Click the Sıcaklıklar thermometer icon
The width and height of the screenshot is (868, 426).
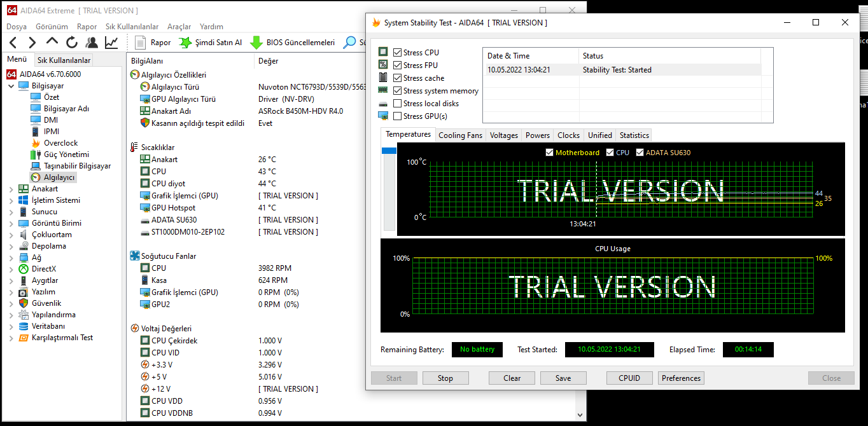click(135, 147)
